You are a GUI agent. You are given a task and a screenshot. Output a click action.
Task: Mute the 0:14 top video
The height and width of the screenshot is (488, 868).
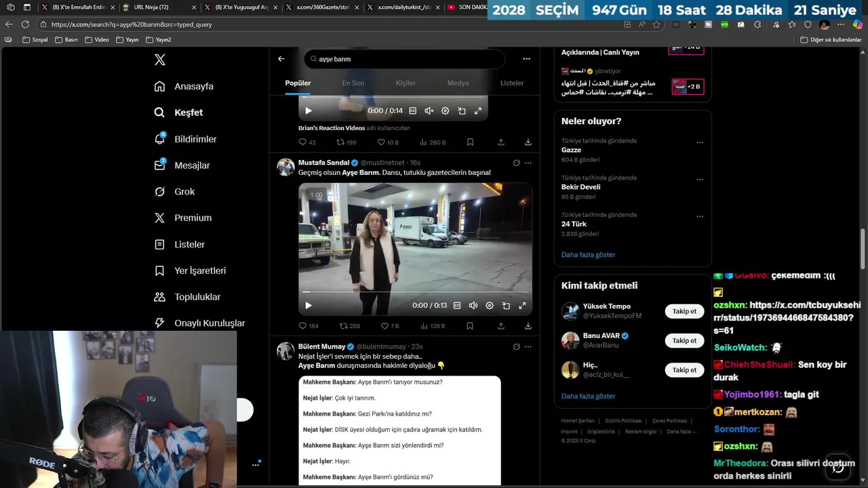(429, 110)
